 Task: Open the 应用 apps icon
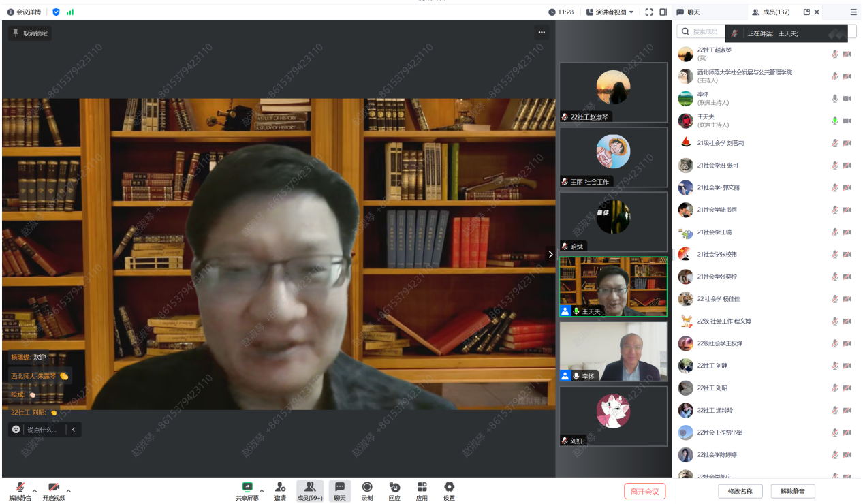coord(422,487)
